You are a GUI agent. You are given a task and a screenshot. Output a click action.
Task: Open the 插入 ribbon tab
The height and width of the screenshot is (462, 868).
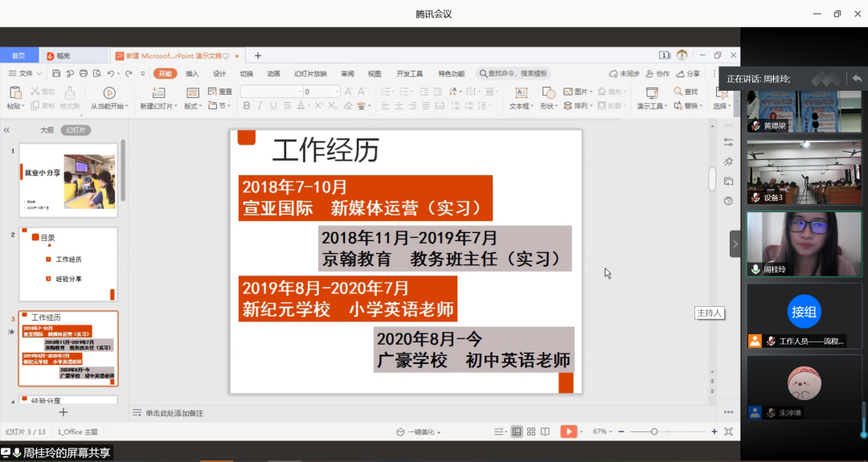(192, 74)
